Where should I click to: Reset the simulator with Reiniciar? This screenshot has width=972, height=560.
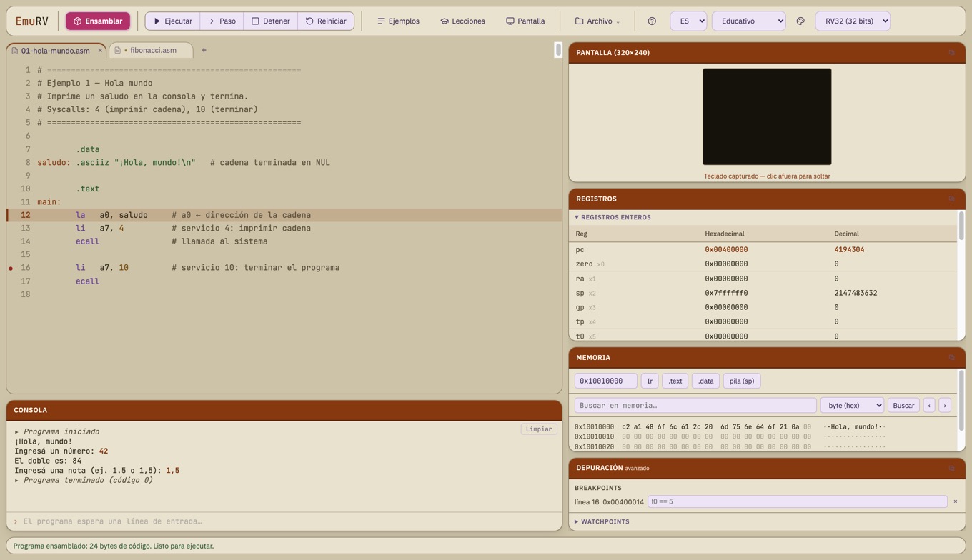[x=326, y=21]
